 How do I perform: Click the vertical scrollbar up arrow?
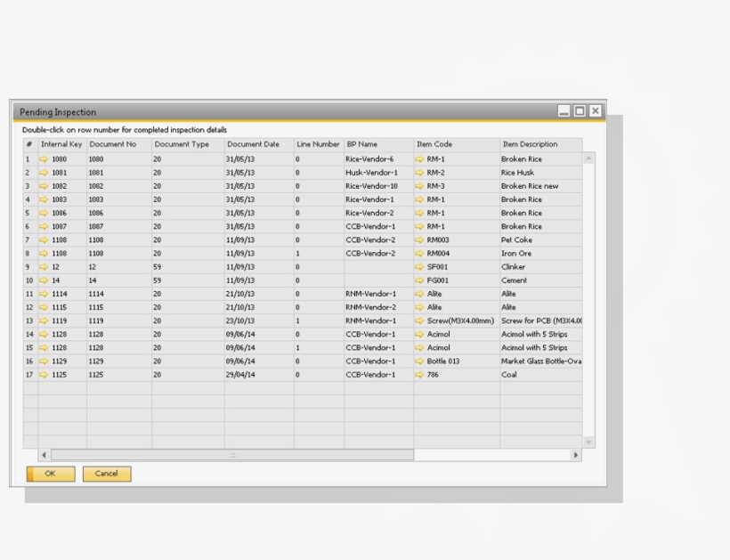click(x=588, y=158)
